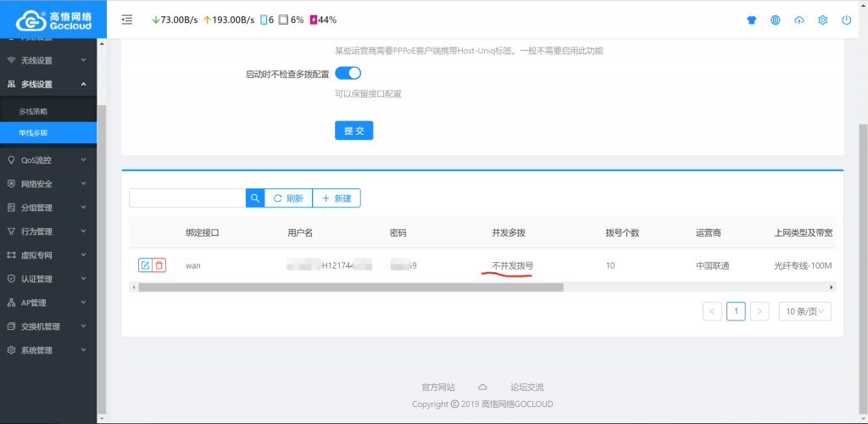This screenshot has height=424, width=868.
Task: Expand the QoS流控 menu
Action: point(48,159)
